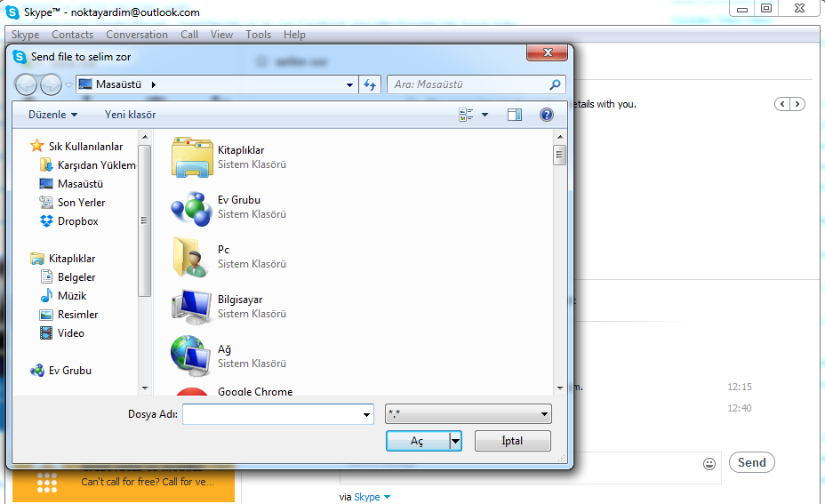
Task: Click next arrow in Skype conversation header
Action: 797,104
